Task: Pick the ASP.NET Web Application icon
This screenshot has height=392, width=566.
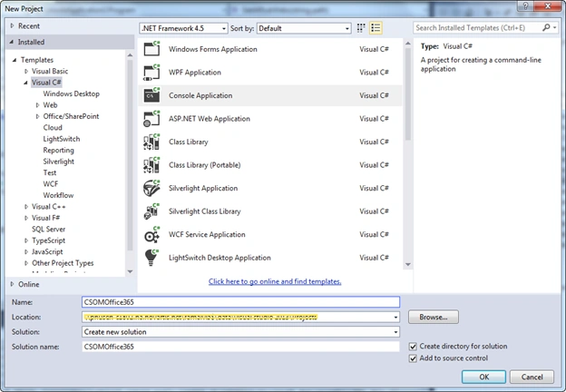Action: 151,118
